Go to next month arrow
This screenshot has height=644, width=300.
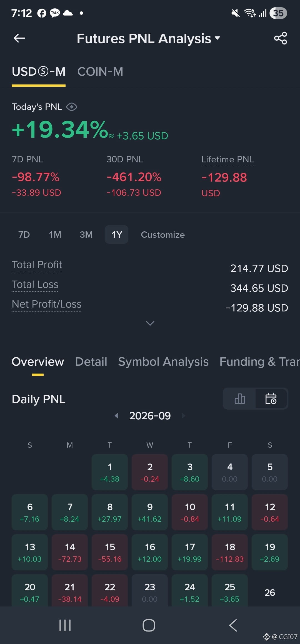(183, 416)
